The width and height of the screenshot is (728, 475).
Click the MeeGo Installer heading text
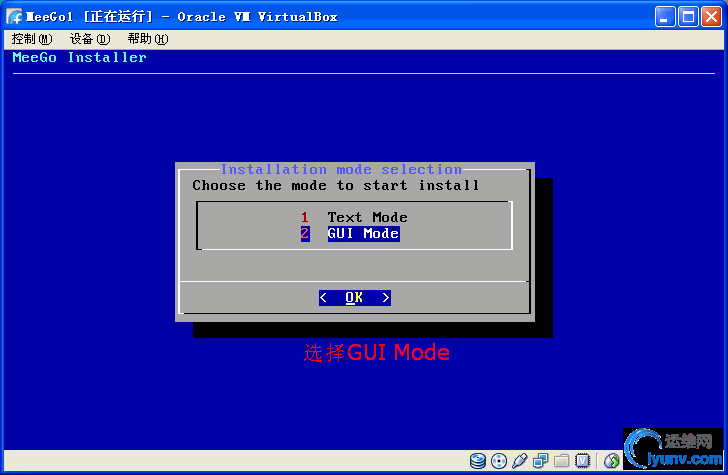[x=79, y=58]
